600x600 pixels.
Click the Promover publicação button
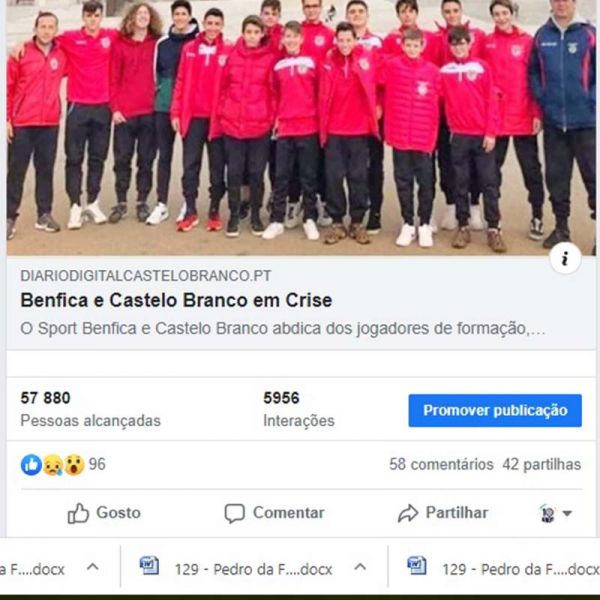pos(495,410)
